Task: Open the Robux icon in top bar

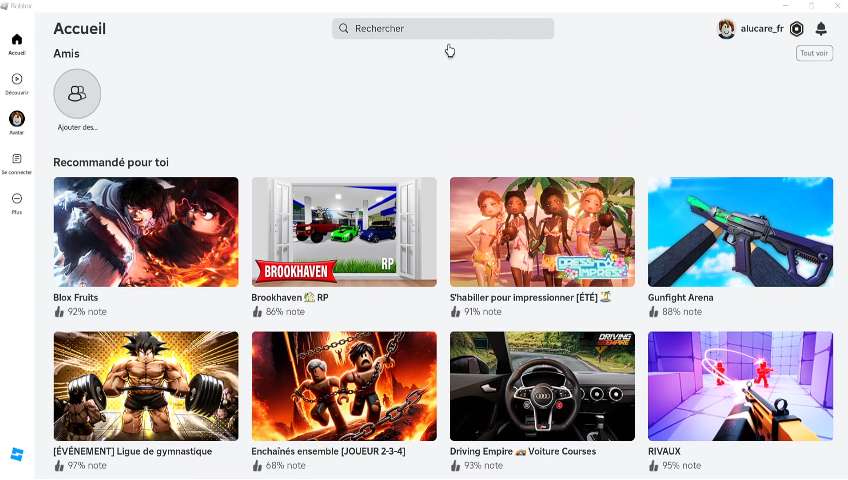Action: pos(797,29)
